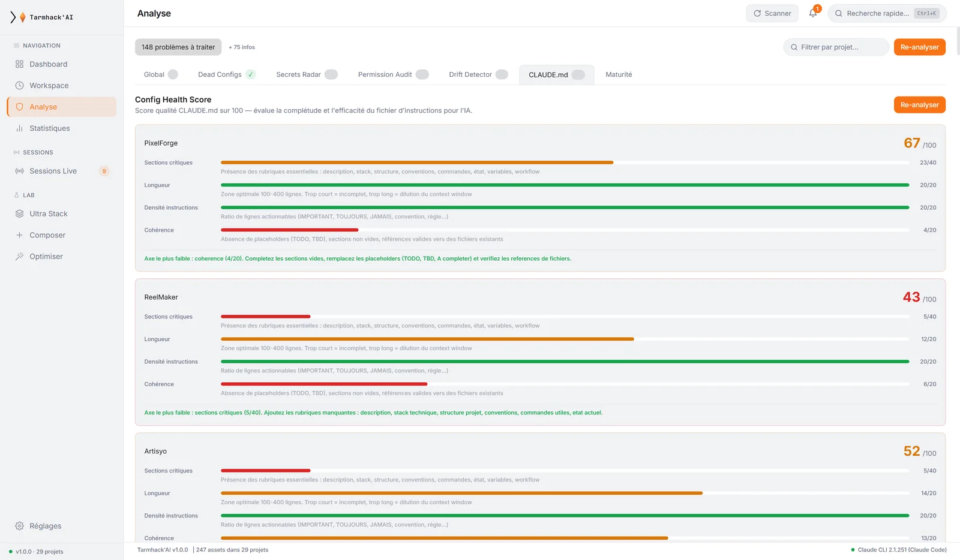The width and height of the screenshot is (960, 560).
Task: Select Analyse in the navigation sidebar
Action: [61, 107]
